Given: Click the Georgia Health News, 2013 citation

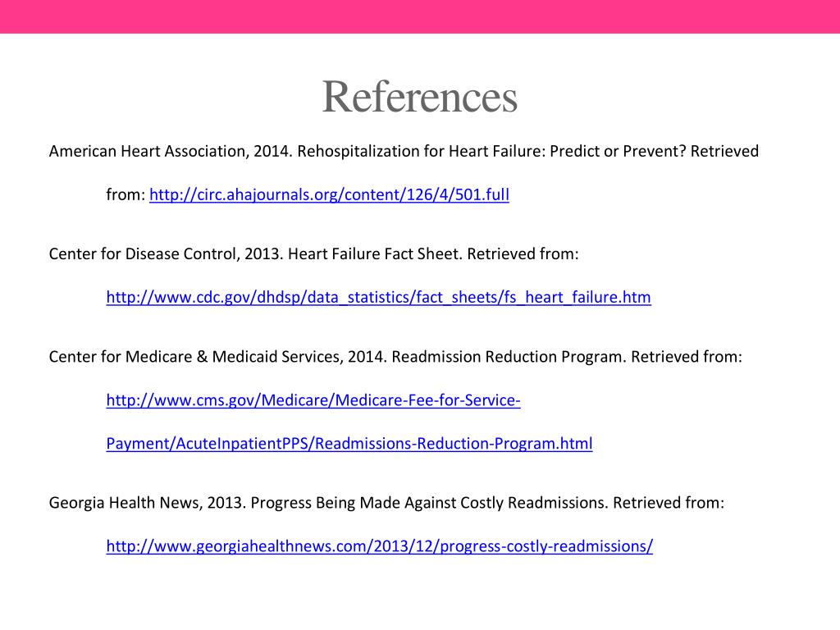Looking at the screenshot, I should coord(386,503).
